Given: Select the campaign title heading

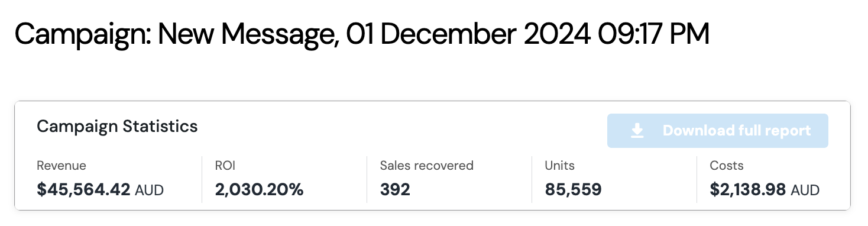Looking at the screenshot, I should click(x=362, y=34).
